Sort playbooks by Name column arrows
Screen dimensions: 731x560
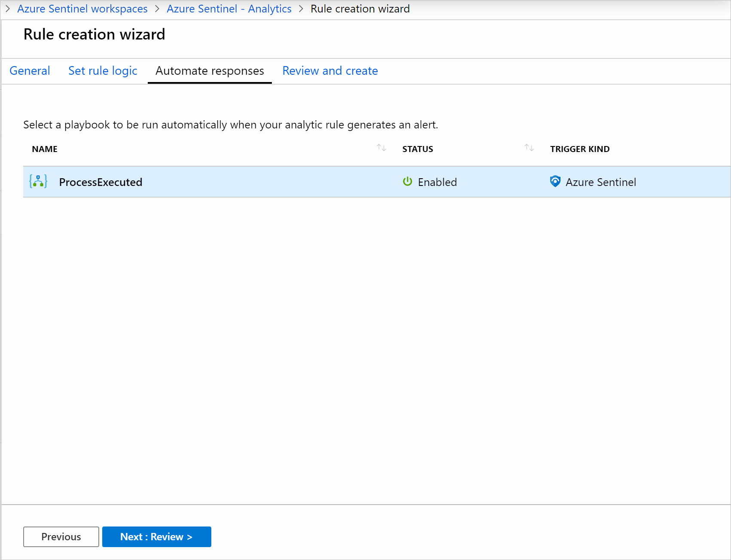pos(381,148)
